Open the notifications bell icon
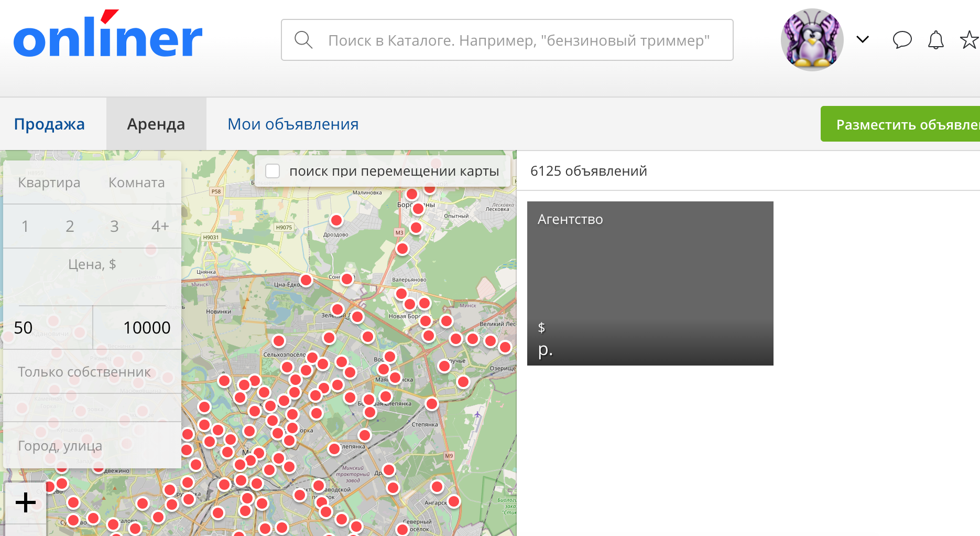Viewport: 980px width, 536px height. [x=935, y=40]
